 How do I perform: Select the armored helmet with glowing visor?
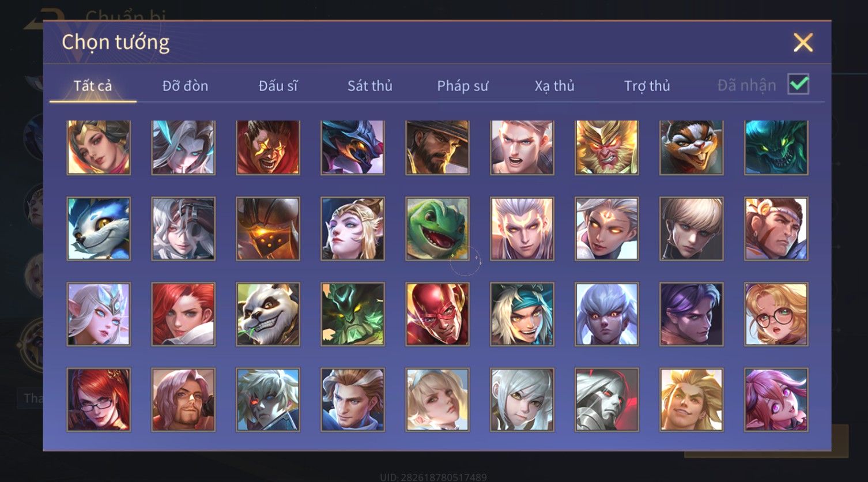pos(268,229)
